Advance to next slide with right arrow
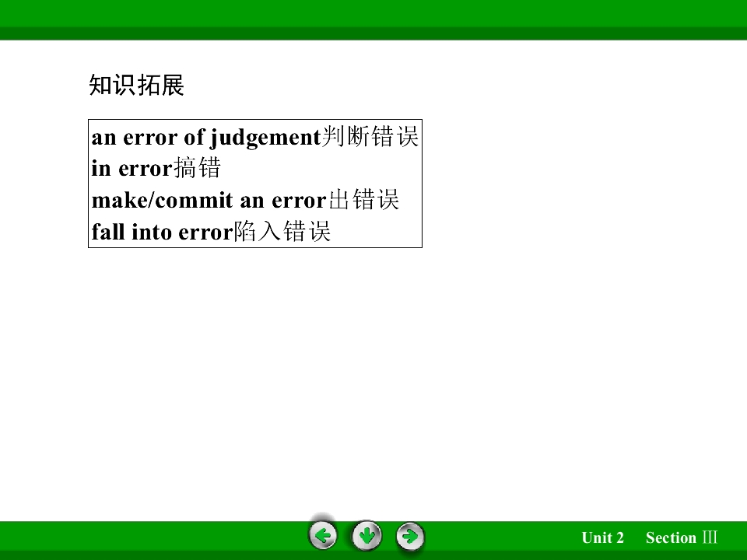Image resolution: width=747 pixels, height=560 pixels. point(410,536)
